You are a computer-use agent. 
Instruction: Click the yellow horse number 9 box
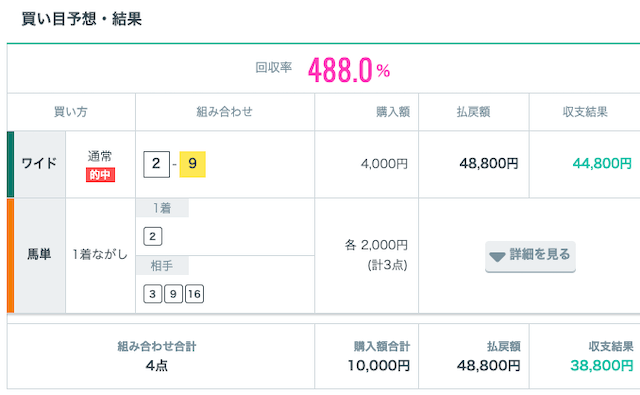[193, 164]
